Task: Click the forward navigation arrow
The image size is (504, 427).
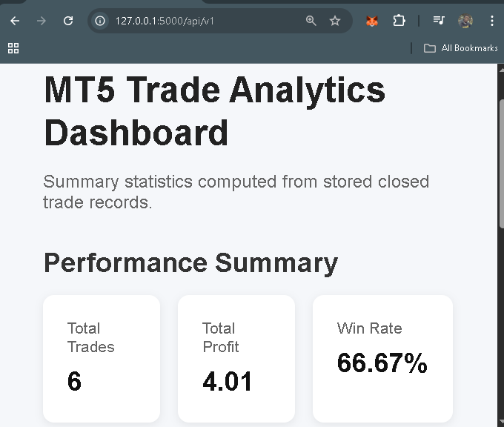Action: coord(42,21)
